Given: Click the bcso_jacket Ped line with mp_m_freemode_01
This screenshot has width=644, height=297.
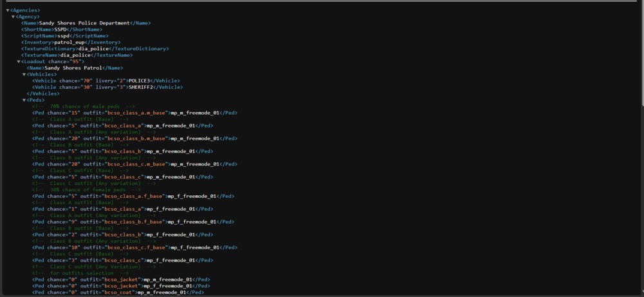Looking at the screenshot, I should pyautogui.click(x=121, y=280).
